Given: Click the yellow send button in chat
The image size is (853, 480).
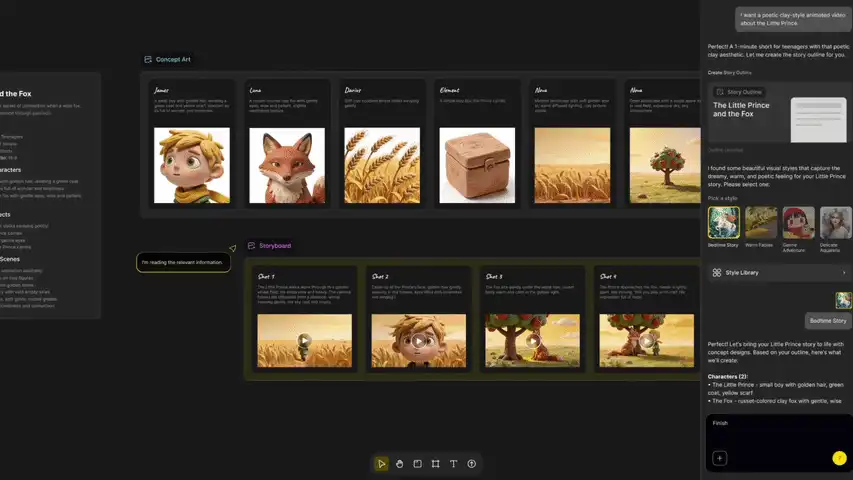Looking at the screenshot, I should click(x=839, y=458).
